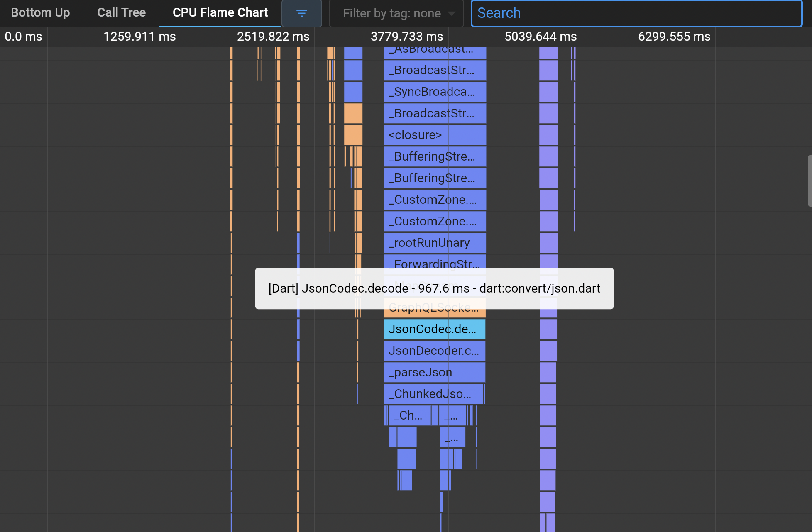Click inside the Search input field
The width and height of the screenshot is (812, 532).
point(639,13)
